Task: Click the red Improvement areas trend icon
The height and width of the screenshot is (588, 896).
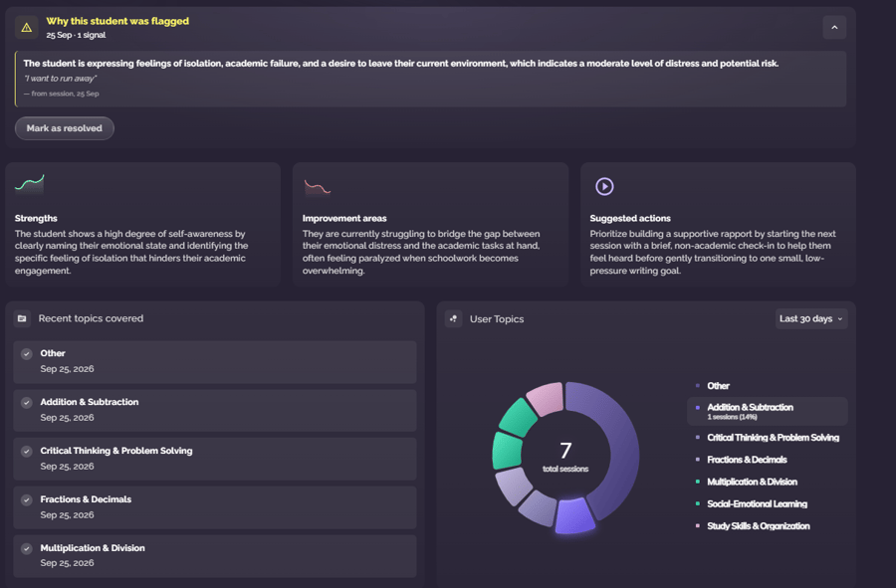Action: point(318,187)
